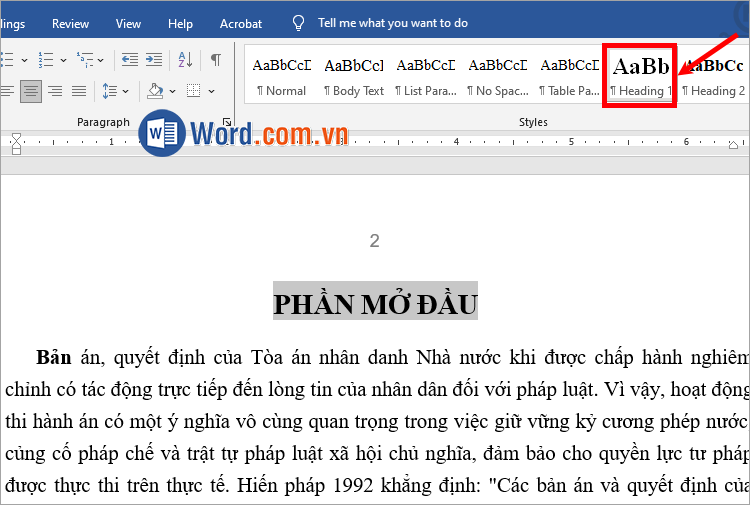This screenshot has width=750, height=505.
Task: Apply Shading with the paint bucket icon
Action: pyautogui.click(x=155, y=91)
